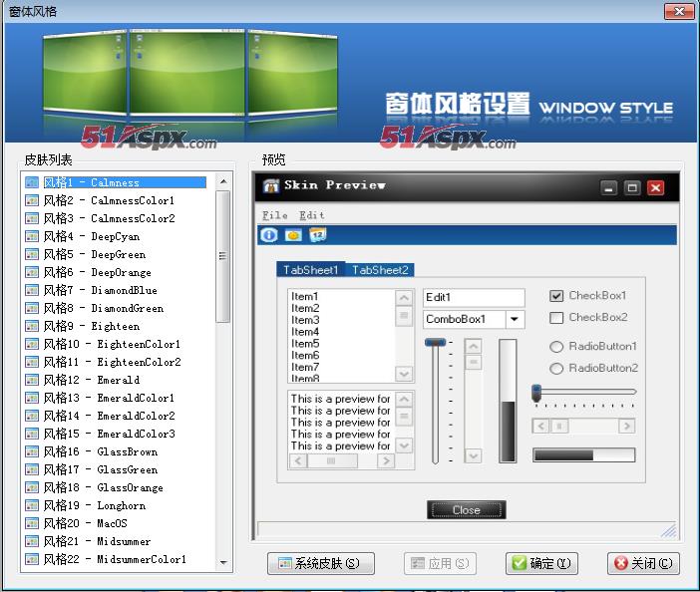The width and height of the screenshot is (700, 592).
Task: Click the vertical progress bar gauge
Action: point(508,401)
